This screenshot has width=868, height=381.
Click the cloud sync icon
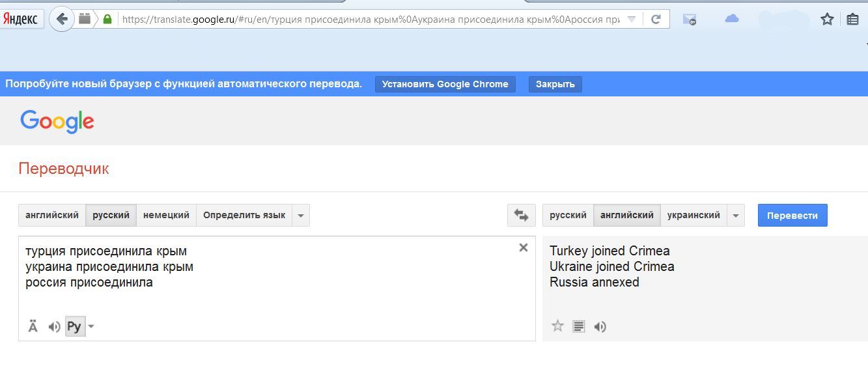[x=732, y=19]
